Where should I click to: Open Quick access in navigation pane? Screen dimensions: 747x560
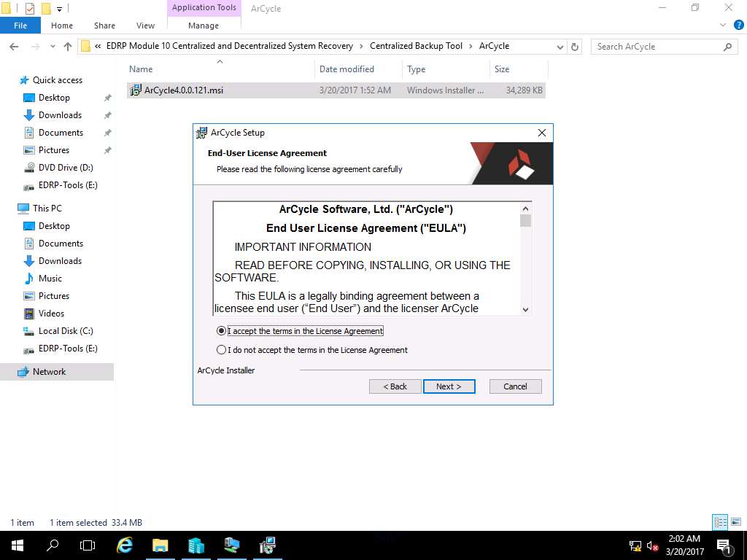[57, 80]
